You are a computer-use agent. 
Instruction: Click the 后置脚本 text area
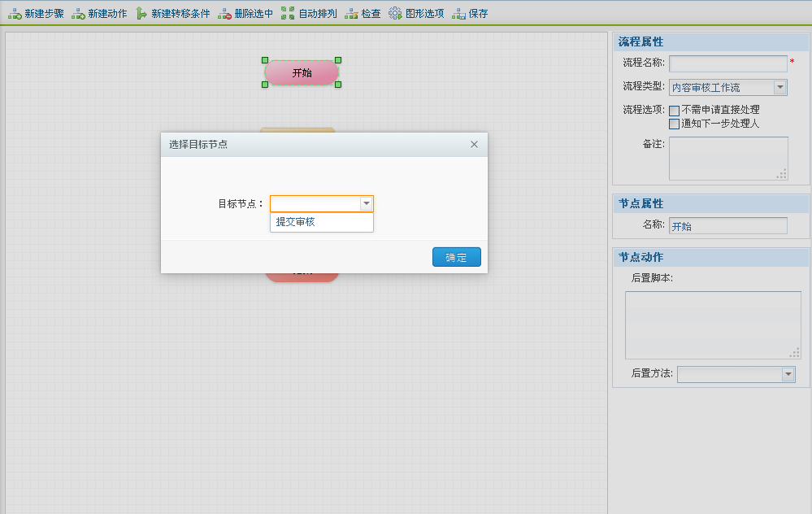point(712,325)
